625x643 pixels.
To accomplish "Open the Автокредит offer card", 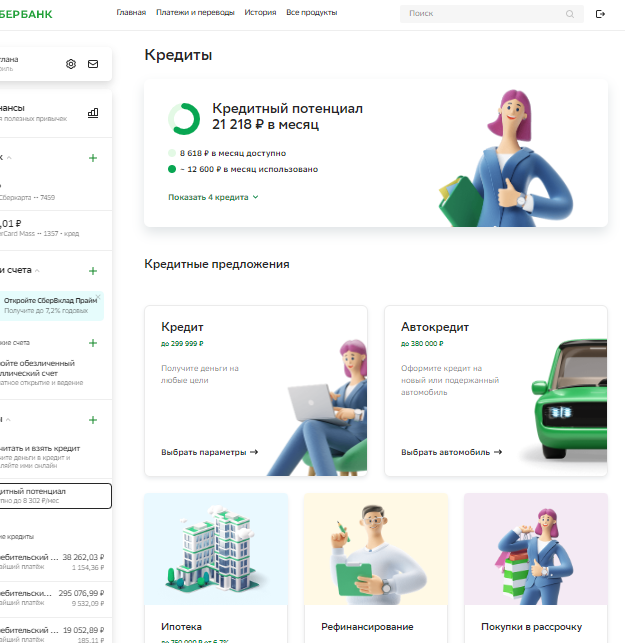I will pyautogui.click(x=496, y=391).
